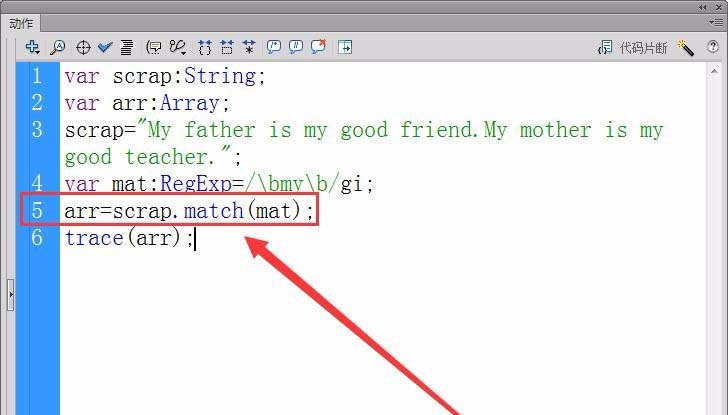Screen dimensions: 728x415
Task: Click line number 2 in gutter
Action: tap(37, 103)
